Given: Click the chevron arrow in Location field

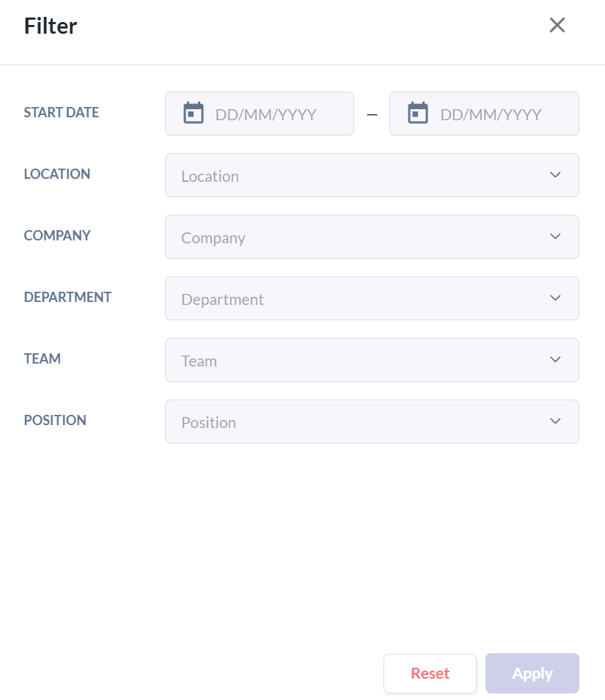Looking at the screenshot, I should [555, 175].
